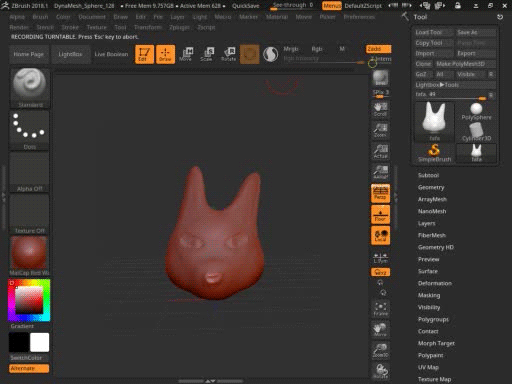Toggle Local symmetry mode
Image resolution: width=512 pixels, height=384 pixels.
point(380,236)
